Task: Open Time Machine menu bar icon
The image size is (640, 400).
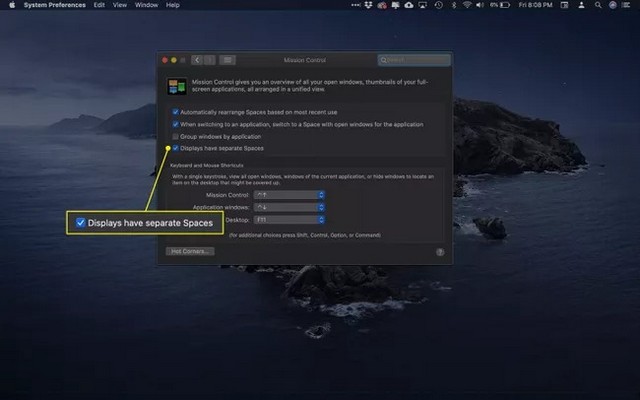Action: click(x=438, y=5)
